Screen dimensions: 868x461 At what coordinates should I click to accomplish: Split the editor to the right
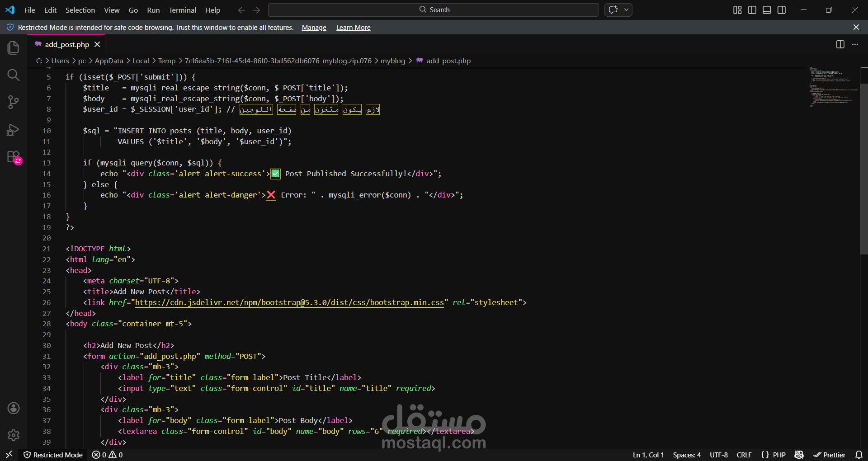click(840, 44)
